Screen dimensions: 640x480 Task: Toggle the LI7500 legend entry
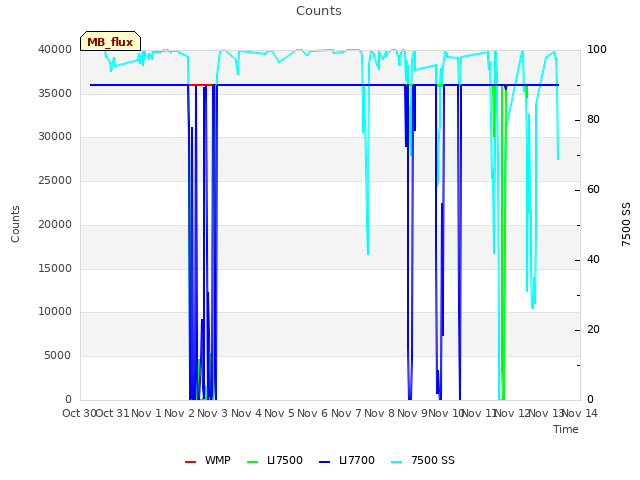click(275, 460)
